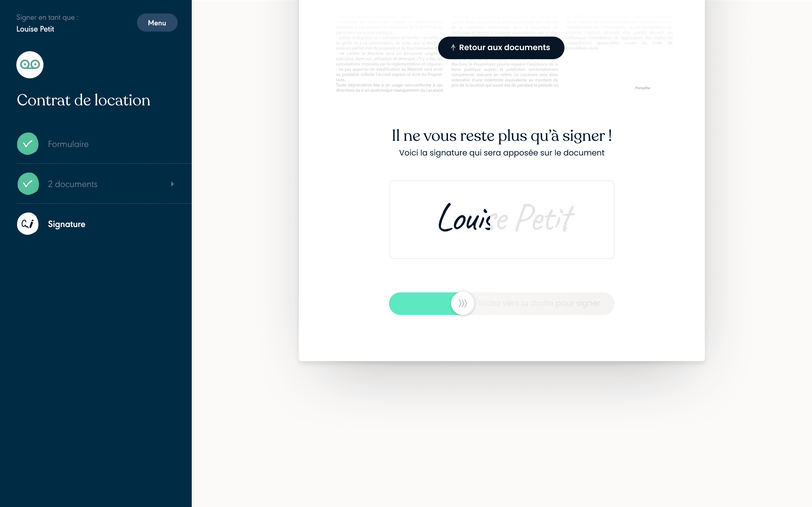The height and width of the screenshot is (507, 812).
Task: Click the 2 documents checkmark icon
Action: point(27,183)
